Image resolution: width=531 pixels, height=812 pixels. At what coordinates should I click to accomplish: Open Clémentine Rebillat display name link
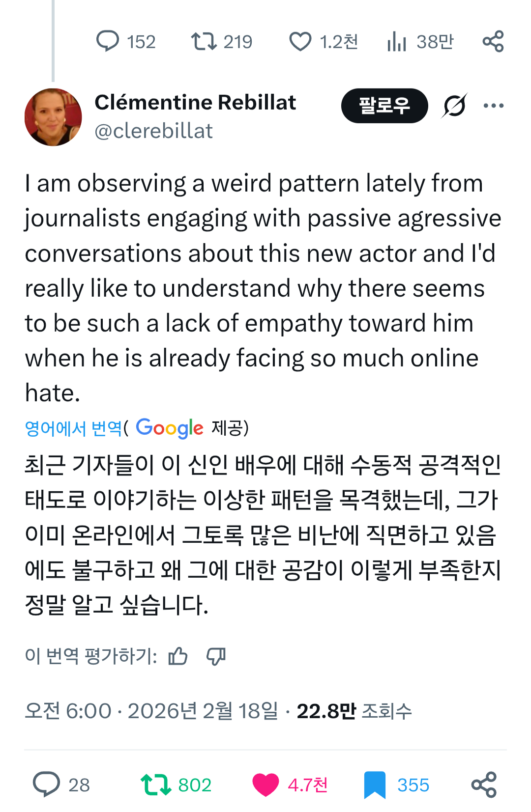coord(195,103)
